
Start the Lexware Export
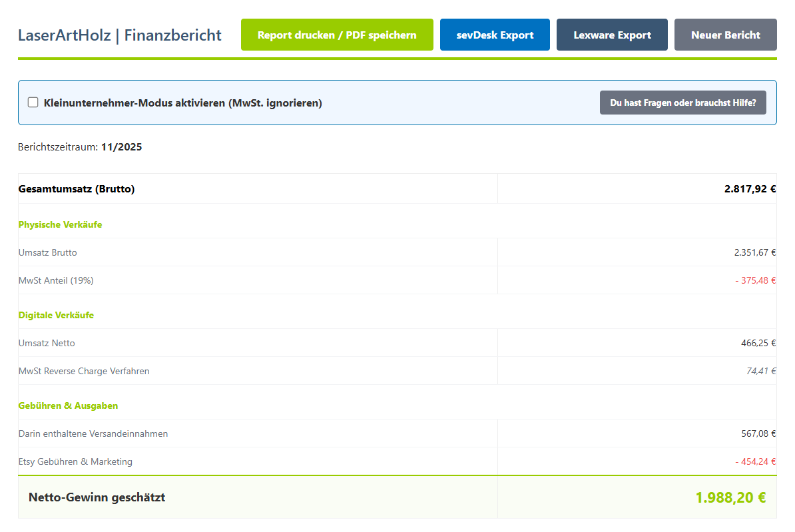click(612, 34)
